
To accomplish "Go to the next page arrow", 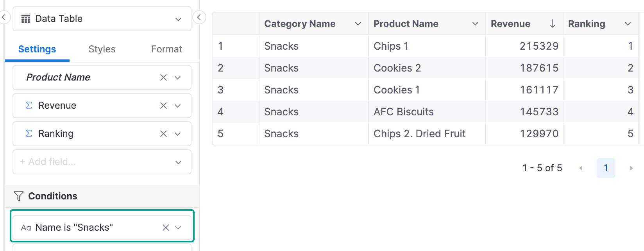I will (x=631, y=168).
